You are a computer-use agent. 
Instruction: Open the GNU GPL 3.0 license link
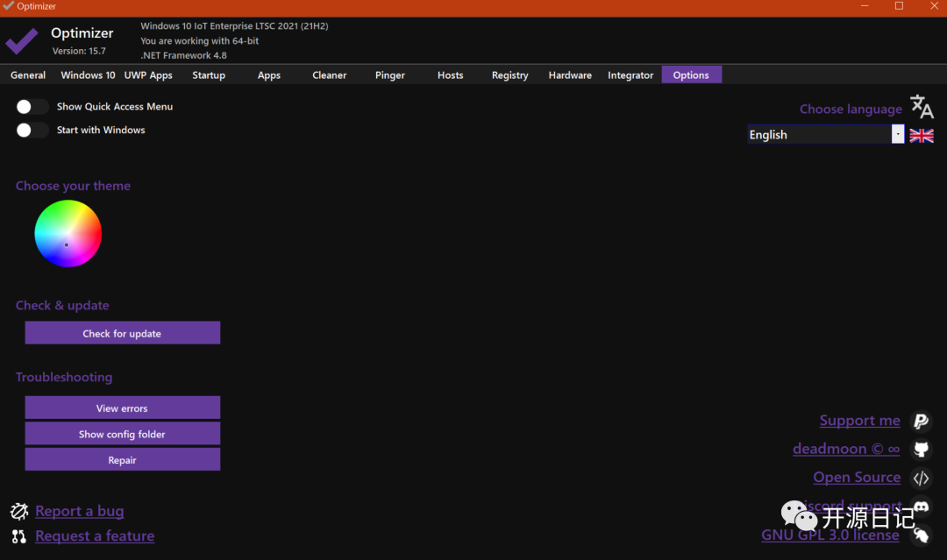pyautogui.click(x=830, y=535)
